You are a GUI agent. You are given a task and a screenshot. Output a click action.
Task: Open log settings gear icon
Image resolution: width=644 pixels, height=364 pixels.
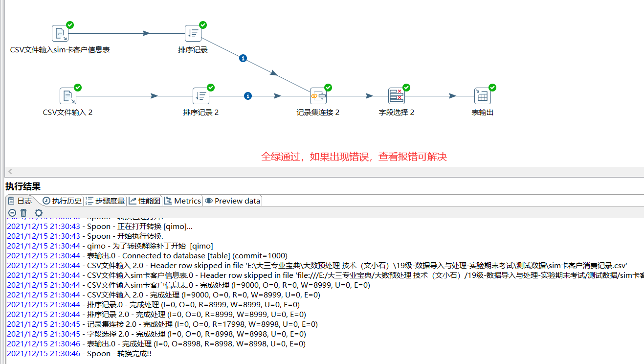[x=39, y=213]
